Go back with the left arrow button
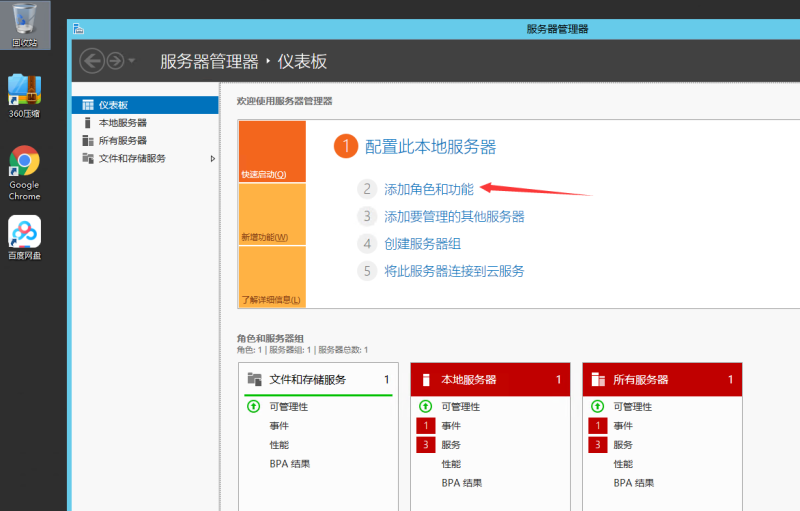This screenshot has height=511, width=800. click(92, 61)
